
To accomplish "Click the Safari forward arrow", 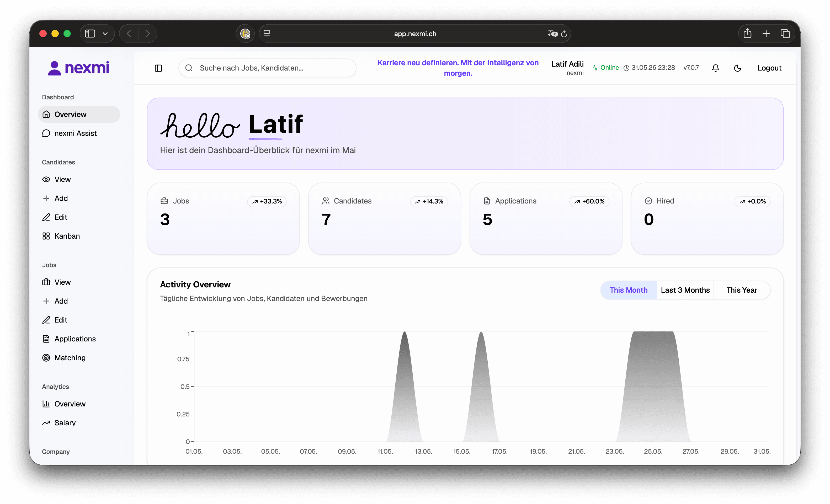I will tap(147, 34).
